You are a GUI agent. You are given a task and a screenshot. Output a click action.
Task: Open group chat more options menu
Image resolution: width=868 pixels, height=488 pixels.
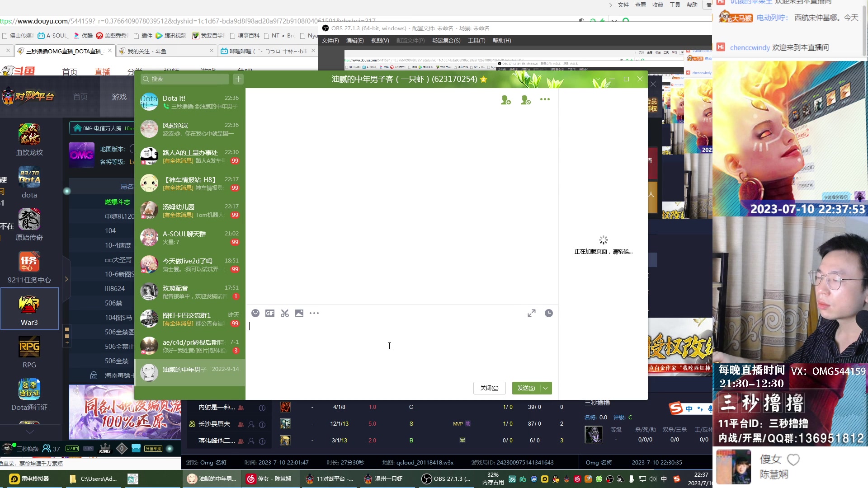545,99
